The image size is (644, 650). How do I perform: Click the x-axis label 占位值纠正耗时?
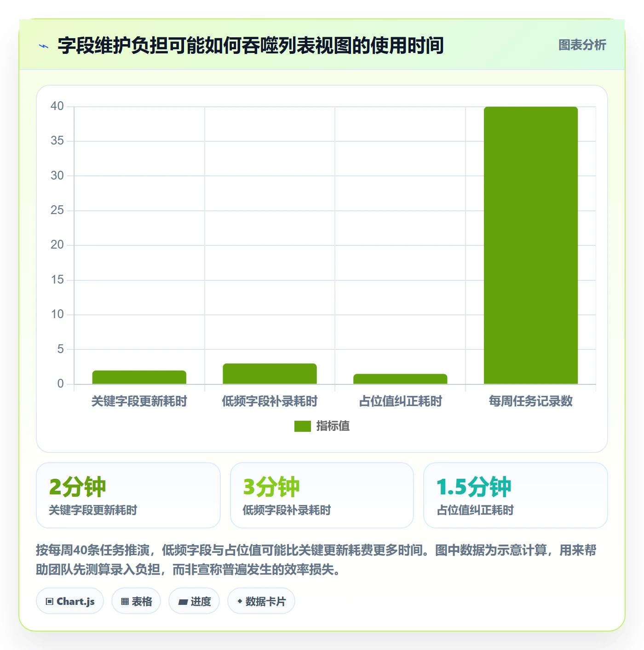pos(400,401)
